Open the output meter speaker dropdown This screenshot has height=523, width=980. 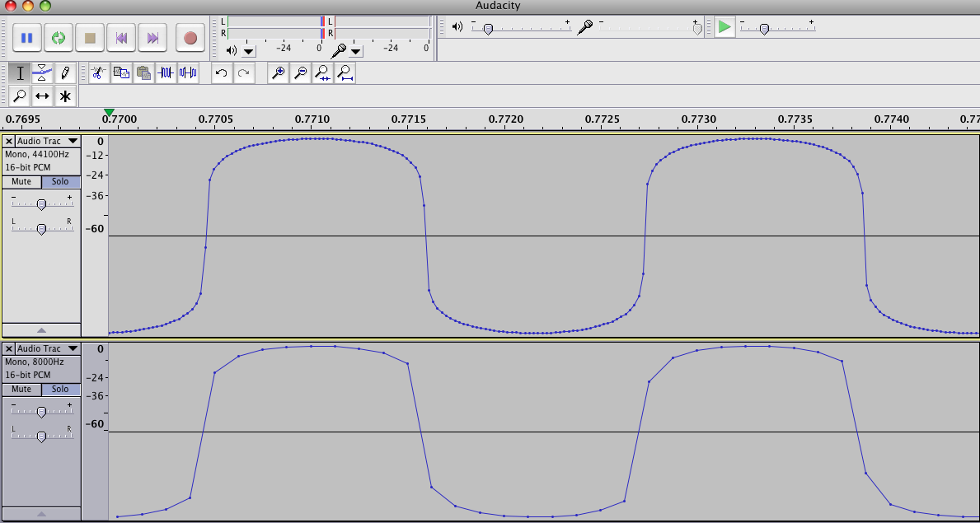(x=248, y=51)
